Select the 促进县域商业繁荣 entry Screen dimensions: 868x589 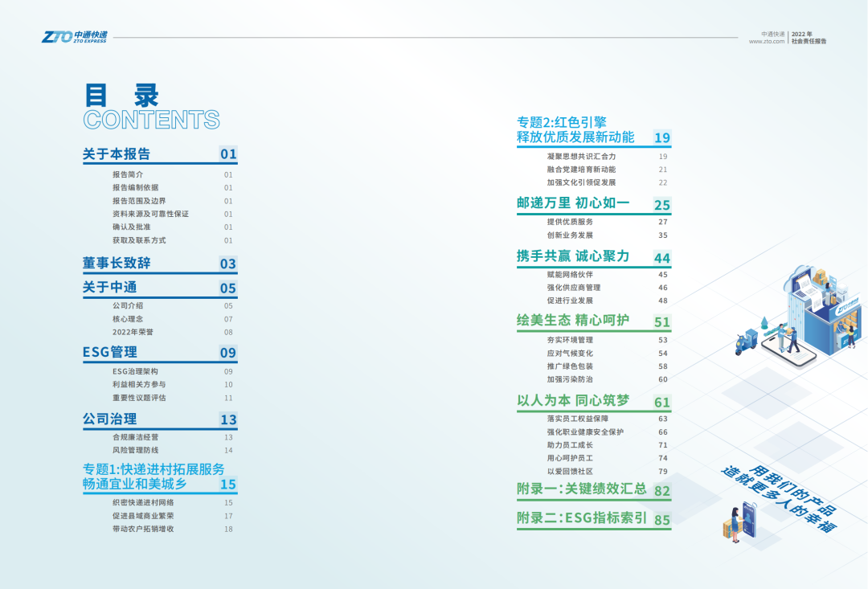[x=143, y=516]
